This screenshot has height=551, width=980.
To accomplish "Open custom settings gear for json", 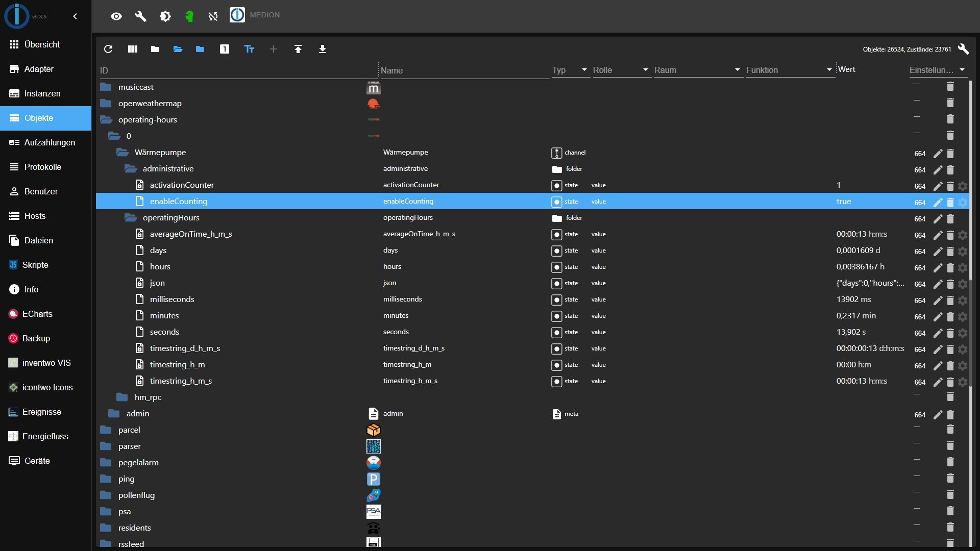I will click(x=963, y=284).
